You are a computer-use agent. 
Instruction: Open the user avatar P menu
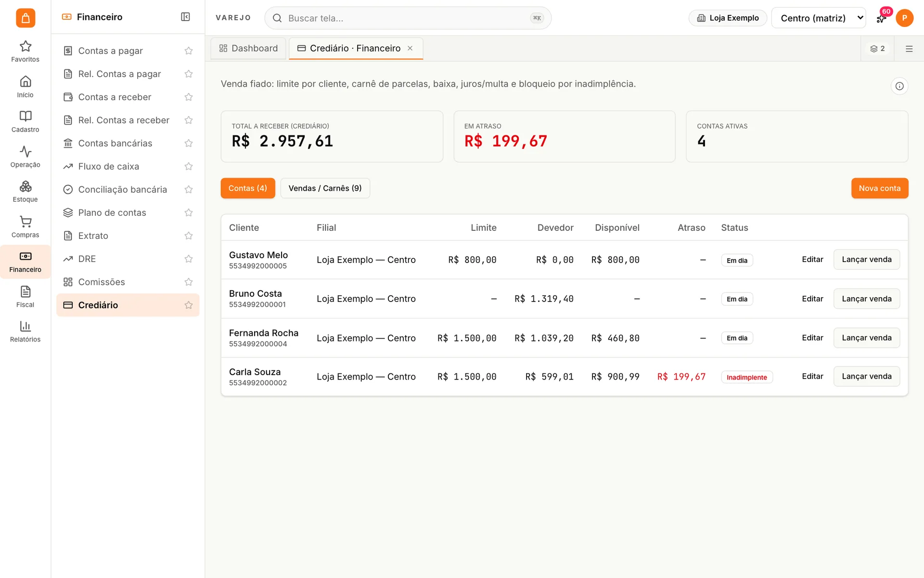click(x=904, y=18)
